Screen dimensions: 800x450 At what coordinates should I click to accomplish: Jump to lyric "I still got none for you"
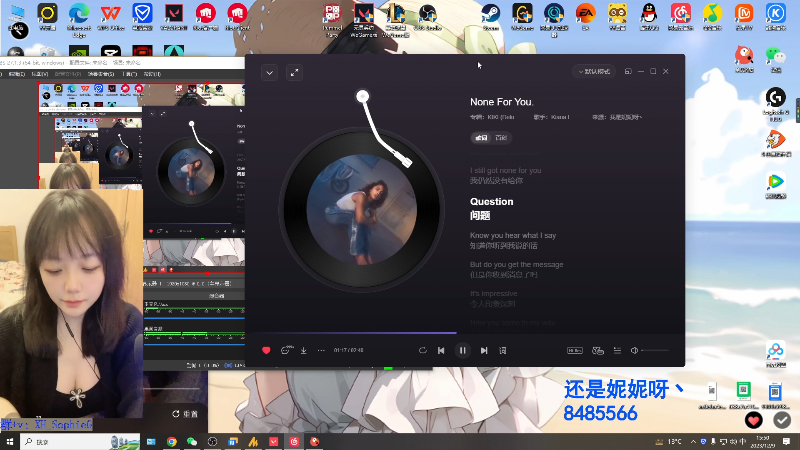click(506, 170)
